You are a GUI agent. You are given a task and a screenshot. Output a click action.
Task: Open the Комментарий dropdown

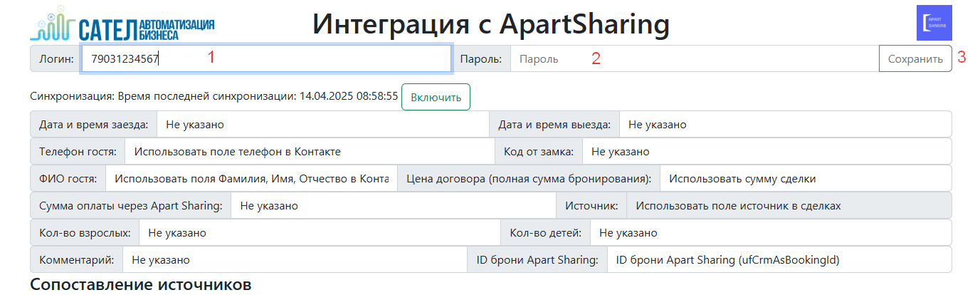295,260
